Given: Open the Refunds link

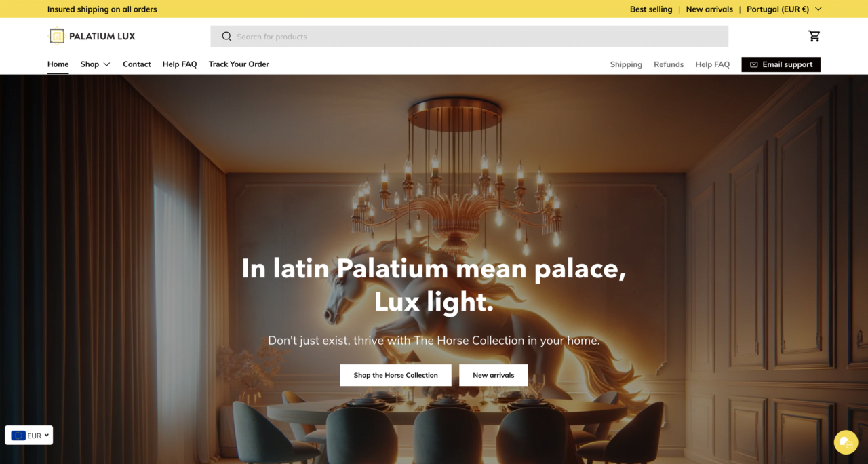Looking at the screenshot, I should tap(669, 64).
